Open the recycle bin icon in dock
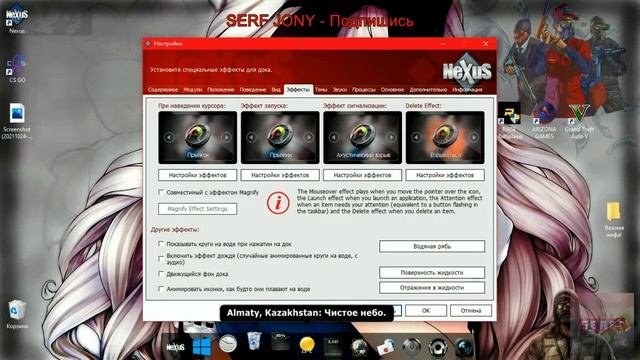Image resolution: width=640 pixels, height=360 pixels. [254, 341]
